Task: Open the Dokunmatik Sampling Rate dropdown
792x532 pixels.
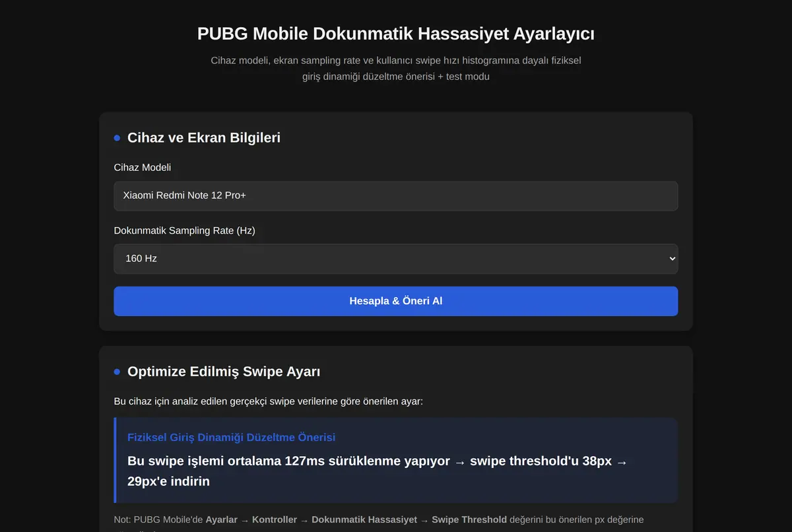Action: [x=395, y=259]
